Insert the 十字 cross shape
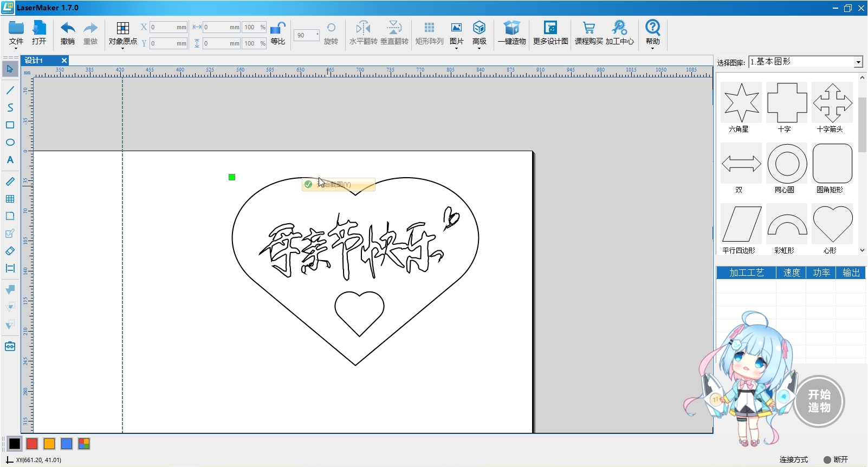 point(787,103)
